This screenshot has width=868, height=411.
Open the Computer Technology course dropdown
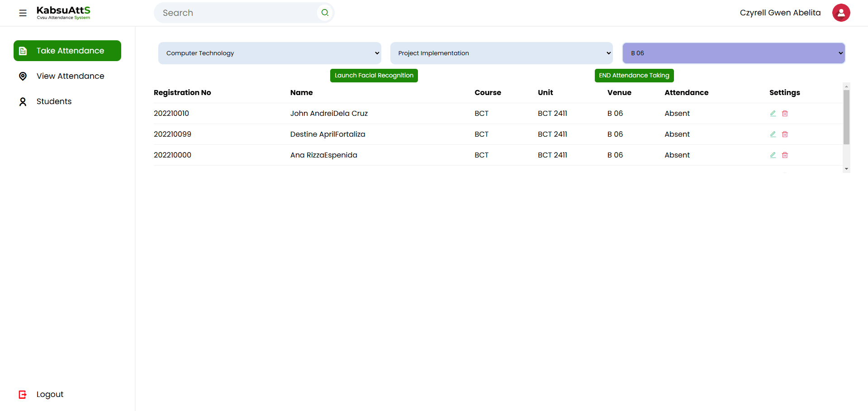[x=270, y=53]
